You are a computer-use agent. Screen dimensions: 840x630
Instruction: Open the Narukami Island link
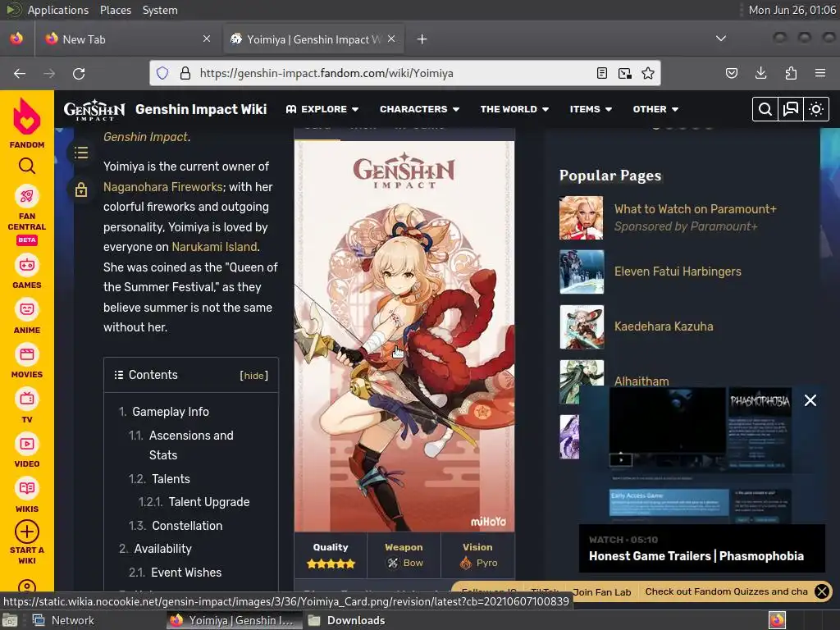pyautogui.click(x=214, y=247)
